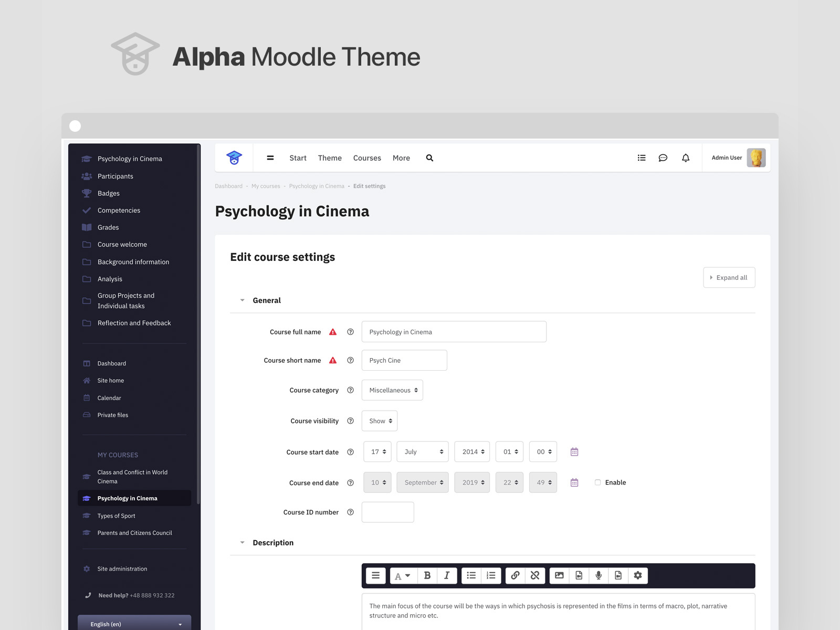
Task: Toggle bold formatting in the editor
Action: tap(427, 575)
